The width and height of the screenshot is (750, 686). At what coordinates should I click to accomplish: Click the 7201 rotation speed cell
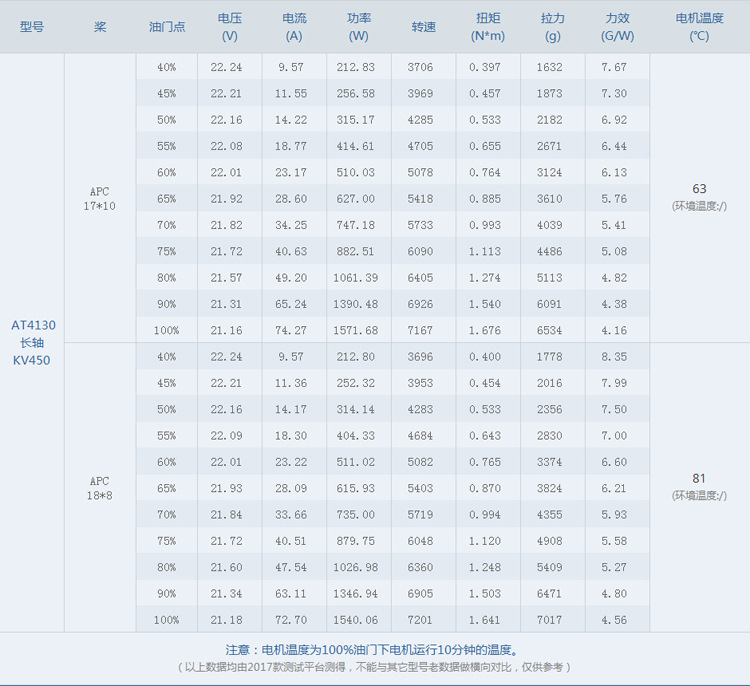[420, 620]
